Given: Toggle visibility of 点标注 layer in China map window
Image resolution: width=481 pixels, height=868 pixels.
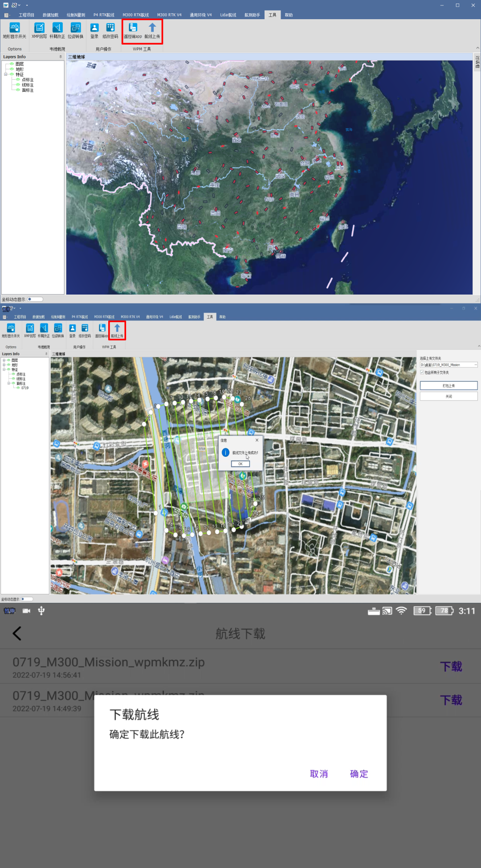Looking at the screenshot, I should coord(18,80).
